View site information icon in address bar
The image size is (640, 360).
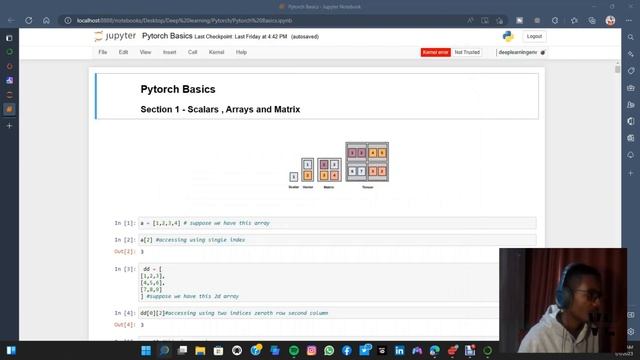coord(68,20)
